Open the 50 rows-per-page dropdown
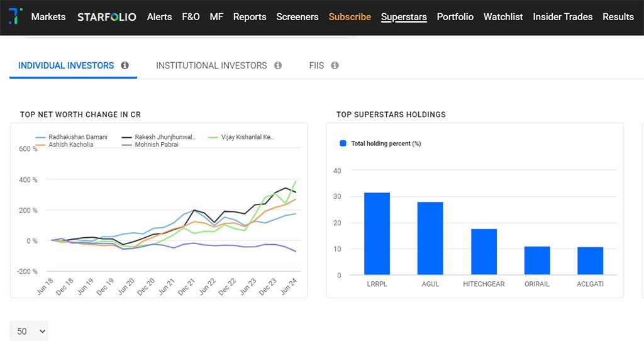The image size is (644, 341). [29, 331]
